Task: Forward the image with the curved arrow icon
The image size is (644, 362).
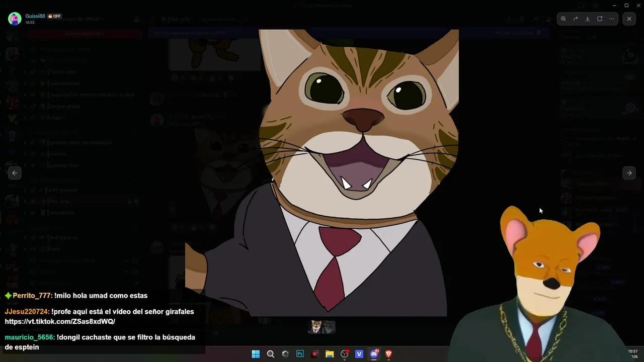Action: click(x=576, y=19)
